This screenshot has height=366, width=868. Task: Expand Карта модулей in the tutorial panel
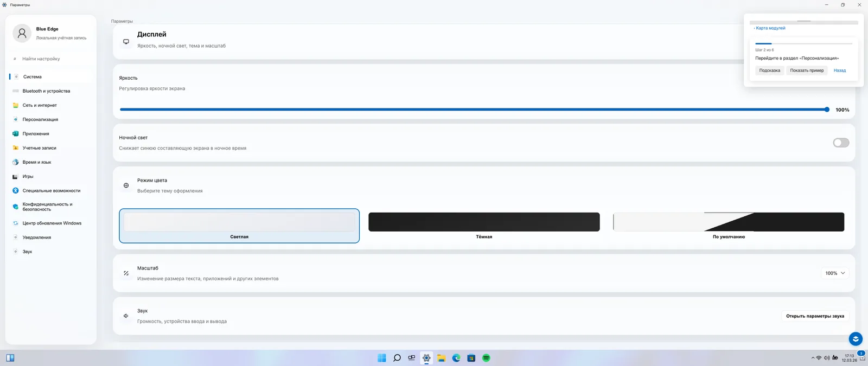[x=770, y=28]
